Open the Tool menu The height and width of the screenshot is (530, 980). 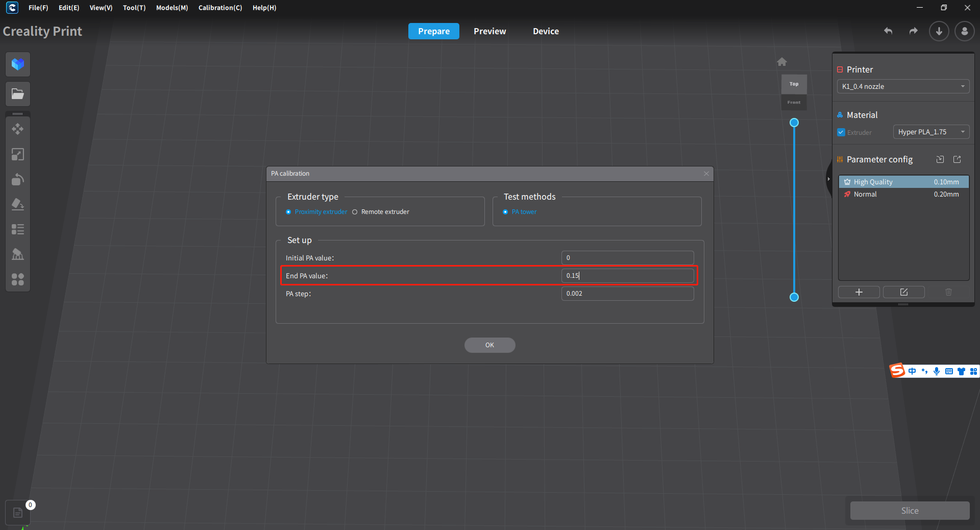[134, 8]
